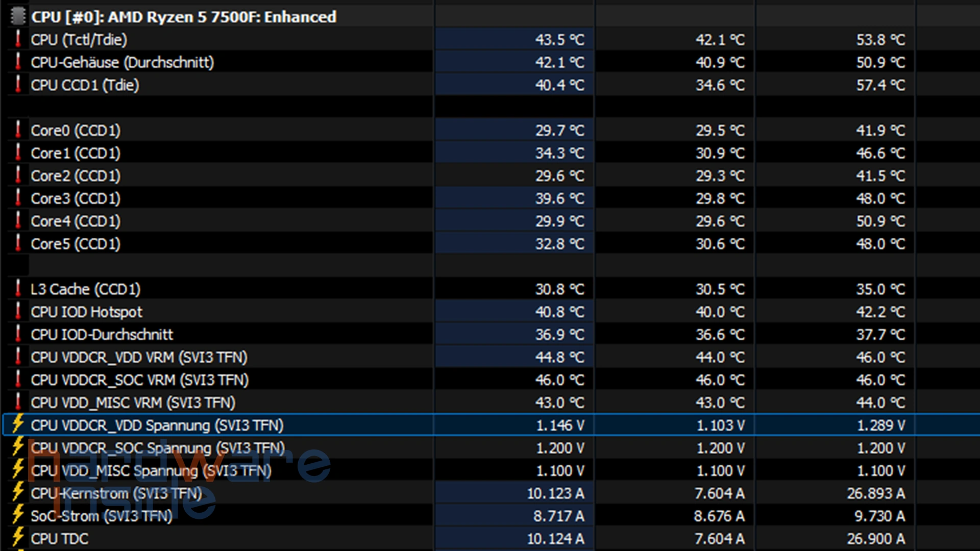The image size is (980, 551).
Task: Click thermometer icon beside L3 Cache (CCD1)
Action: (18, 289)
